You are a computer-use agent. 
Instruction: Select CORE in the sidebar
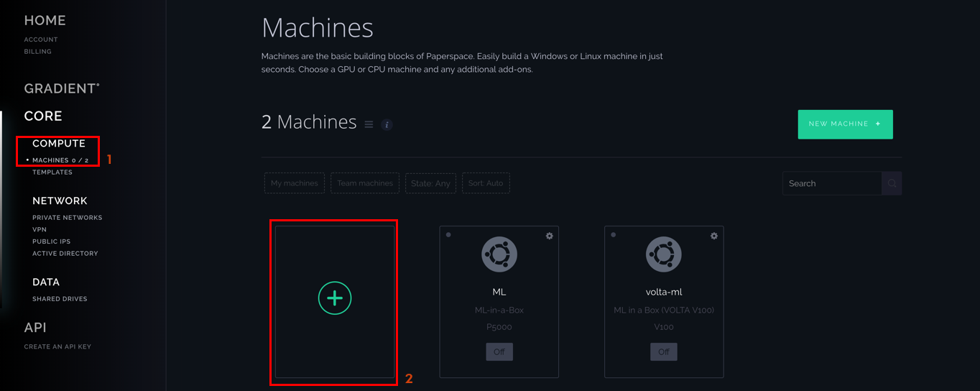point(43,116)
